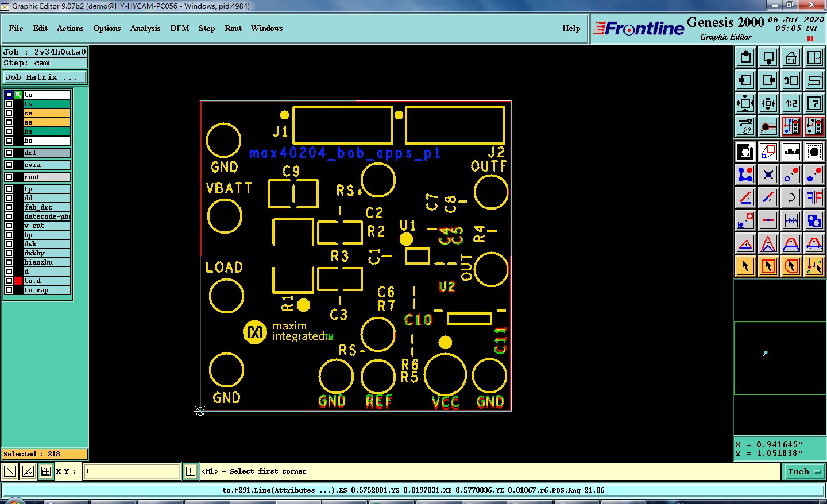Open the Windows menu
The image size is (827, 504).
coord(266,28)
